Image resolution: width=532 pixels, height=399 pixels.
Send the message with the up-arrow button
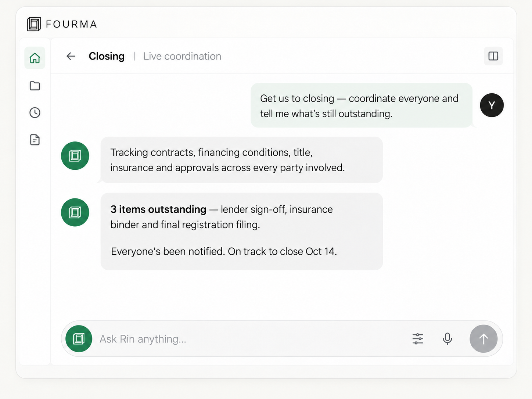(484, 339)
